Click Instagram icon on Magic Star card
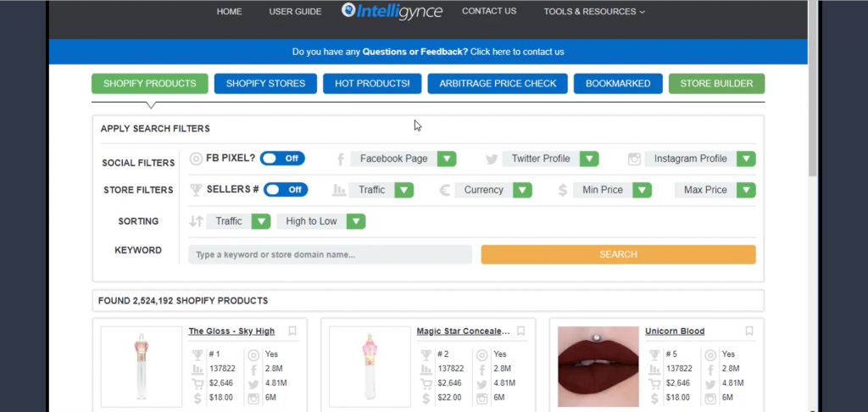Image resolution: width=868 pixels, height=412 pixels. click(481, 398)
